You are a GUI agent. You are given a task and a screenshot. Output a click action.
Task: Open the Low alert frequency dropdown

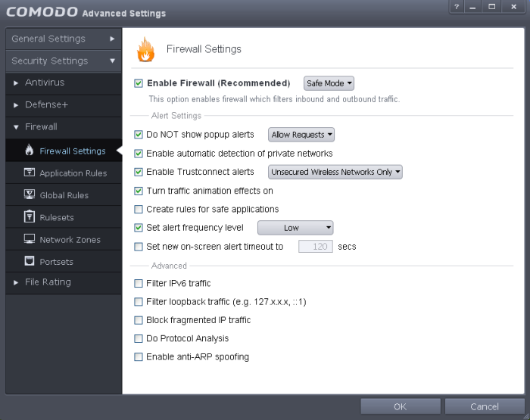(295, 228)
